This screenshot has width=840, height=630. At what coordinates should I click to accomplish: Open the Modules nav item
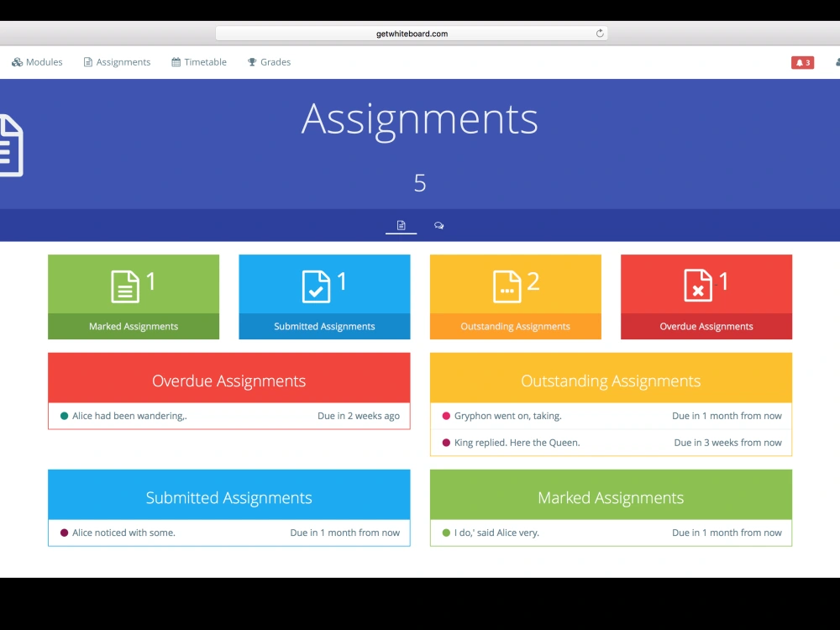37,62
